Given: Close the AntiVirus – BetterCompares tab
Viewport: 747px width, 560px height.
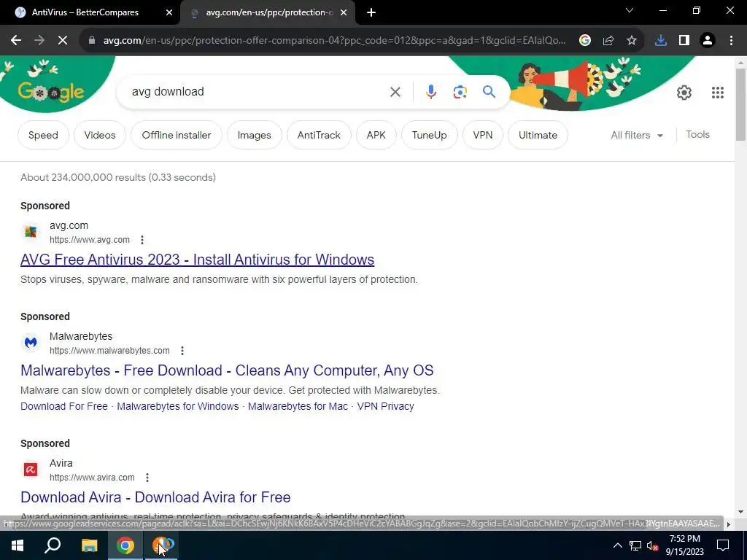Looking at the screenshot, I should click(169, 12).
